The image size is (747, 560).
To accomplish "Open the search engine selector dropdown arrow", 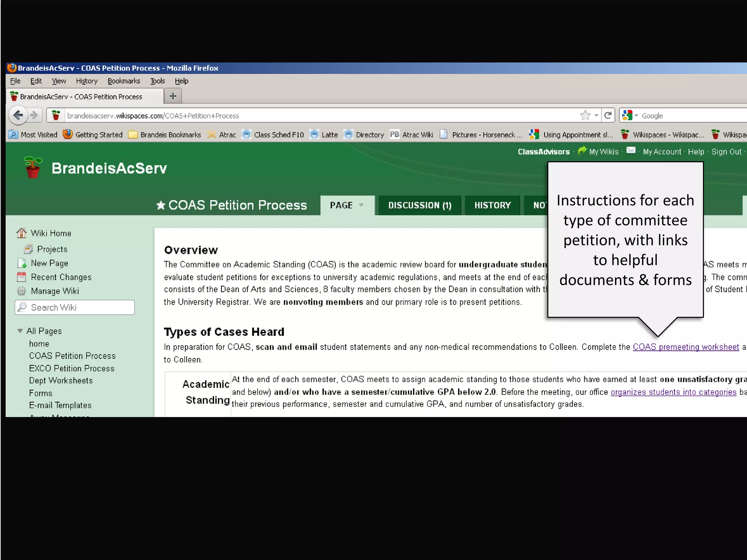I will tap(636, 116).
